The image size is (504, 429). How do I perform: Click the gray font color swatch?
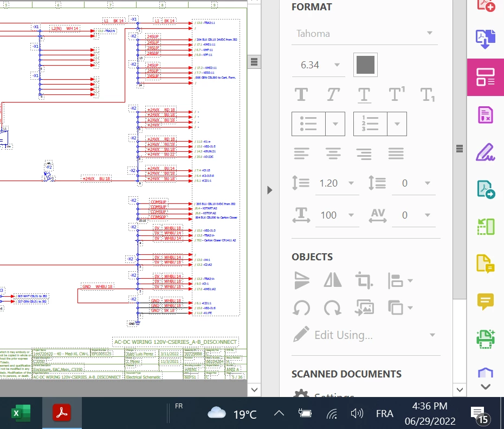(365, 65)
